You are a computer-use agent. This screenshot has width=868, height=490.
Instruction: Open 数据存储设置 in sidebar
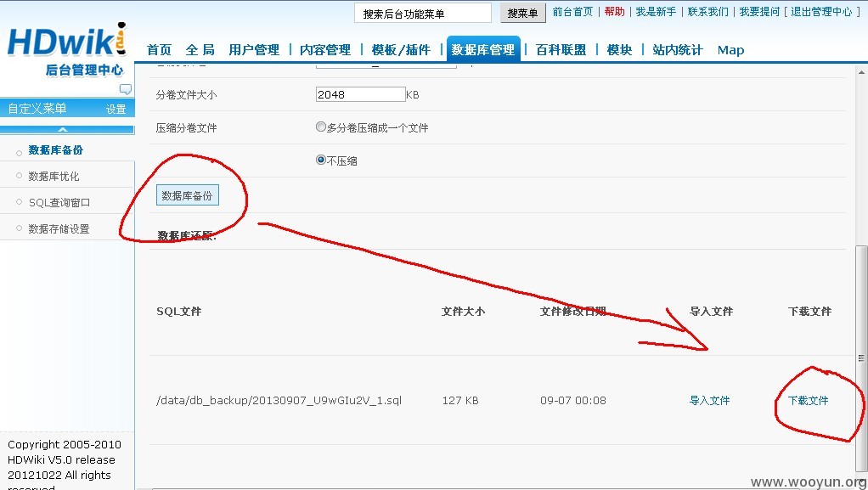pyautogui.click(x=59, y=228)
